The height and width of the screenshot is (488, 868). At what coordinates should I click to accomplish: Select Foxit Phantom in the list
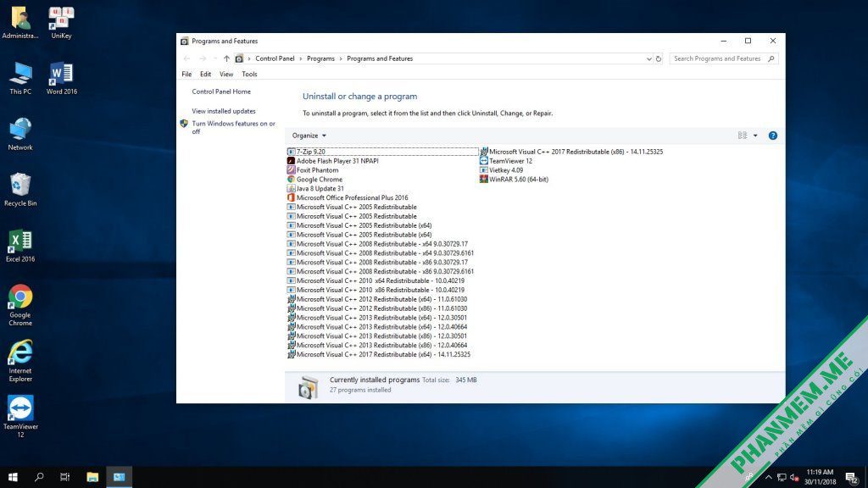click(313, 170)
